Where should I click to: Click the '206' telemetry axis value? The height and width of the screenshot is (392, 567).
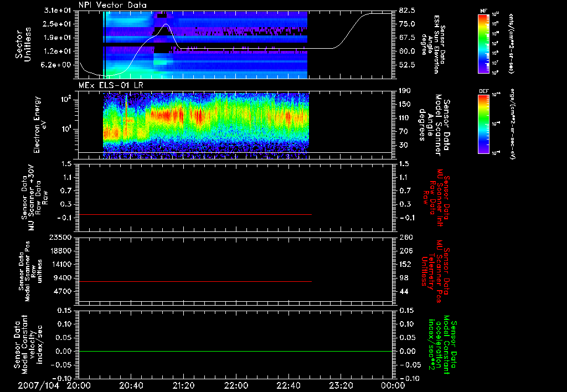(405, 251)
